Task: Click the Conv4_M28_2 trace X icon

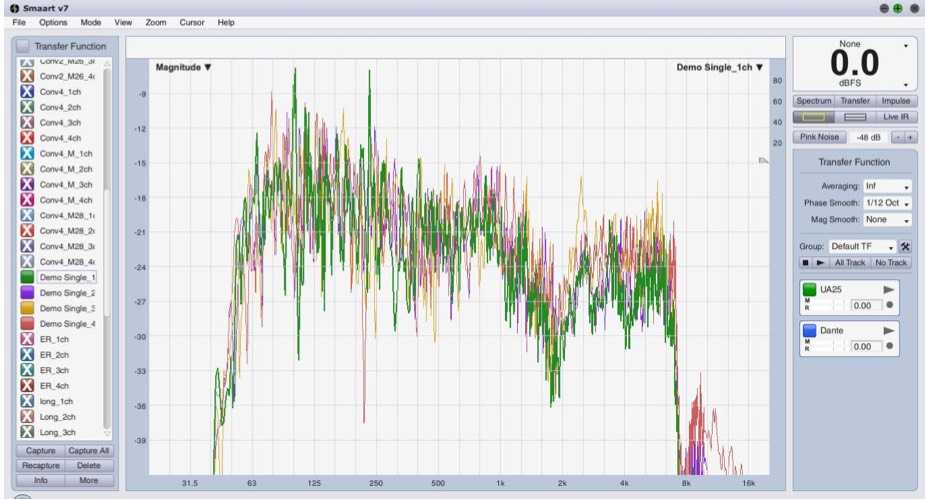Action: coord(27,231)
